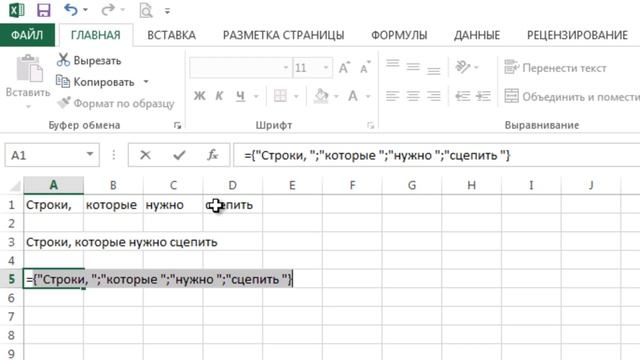Toggle Перенести текст wrap text
640x360 pixels.
coord(555,68)
